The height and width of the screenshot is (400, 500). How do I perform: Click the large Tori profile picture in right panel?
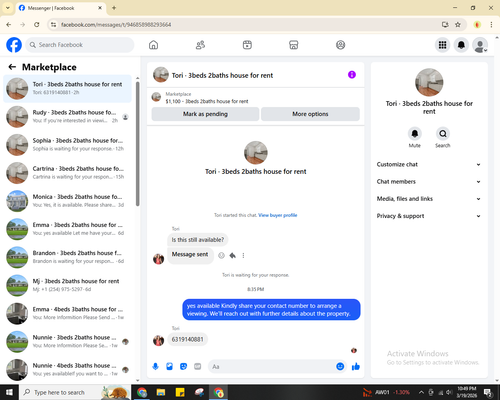(429, 82)
